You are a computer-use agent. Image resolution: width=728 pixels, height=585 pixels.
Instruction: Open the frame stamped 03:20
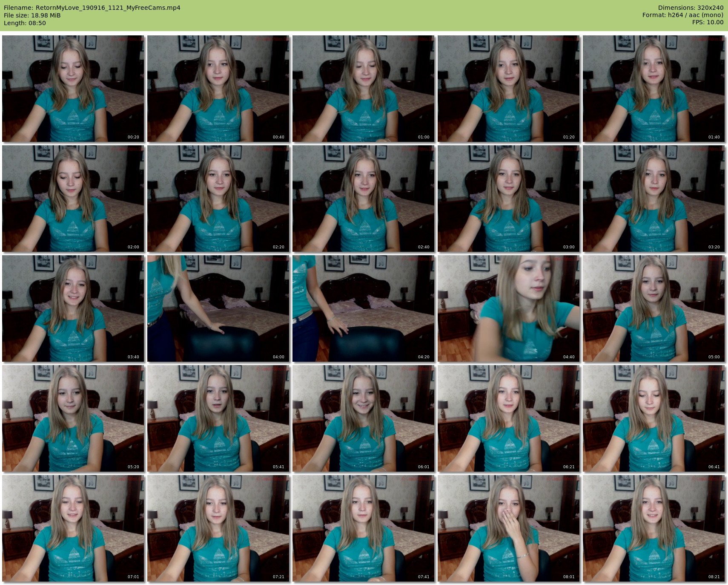(653, 199)
